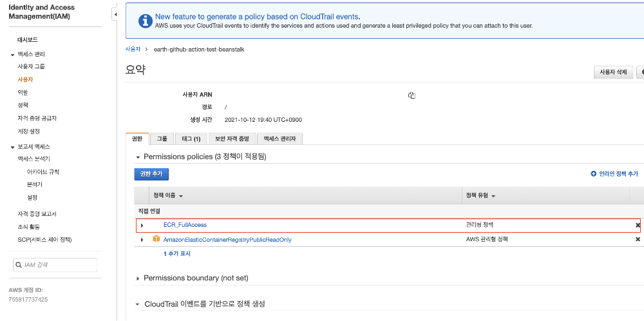The image size is (644, 321).
Task: Switch to the 권한 tab
Action: 137,139
